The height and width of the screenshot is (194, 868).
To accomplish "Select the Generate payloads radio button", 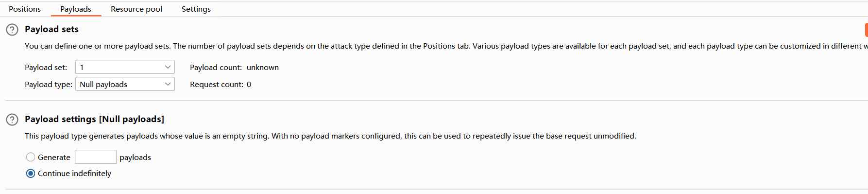I will tap(31, 157).
